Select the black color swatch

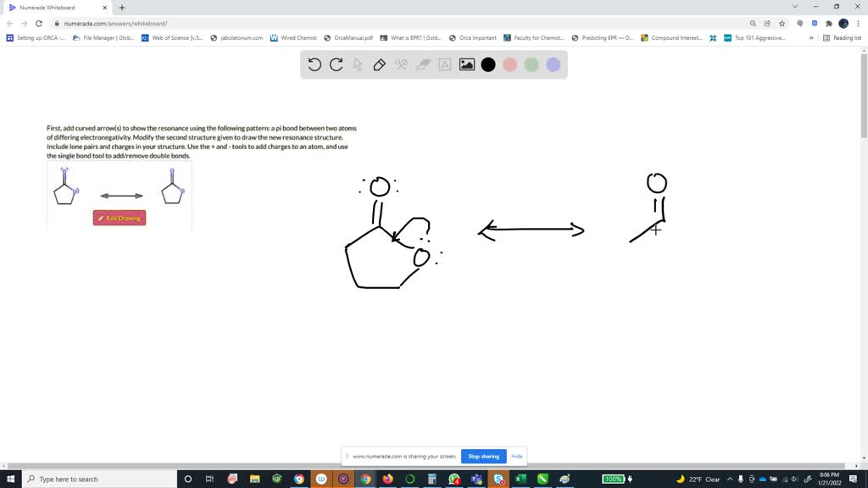coord(487,64)
